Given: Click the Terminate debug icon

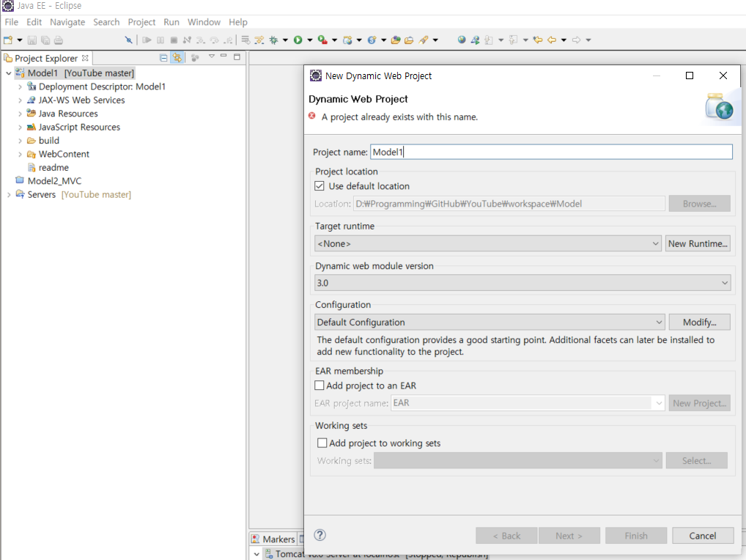Looking at the screenshot, I should (174, 40).
